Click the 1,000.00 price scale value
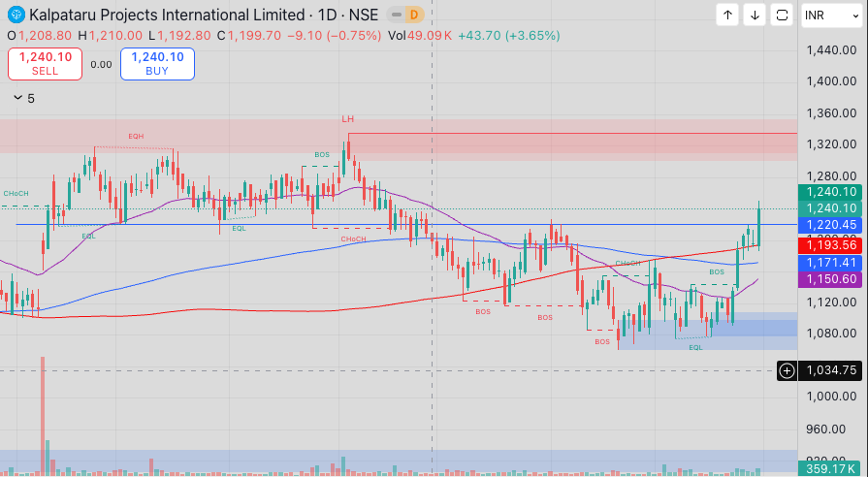The image size is (868, 477). point(831,397)
